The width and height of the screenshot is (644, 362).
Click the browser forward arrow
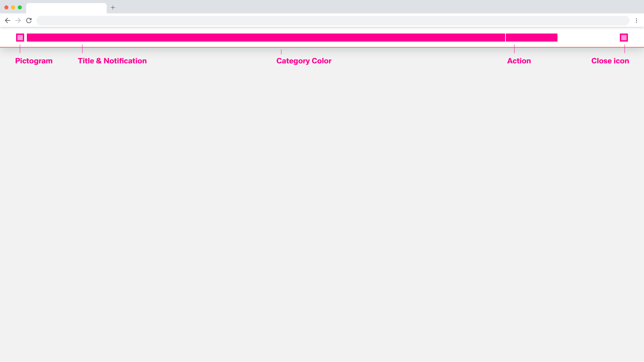click(18, 20)
